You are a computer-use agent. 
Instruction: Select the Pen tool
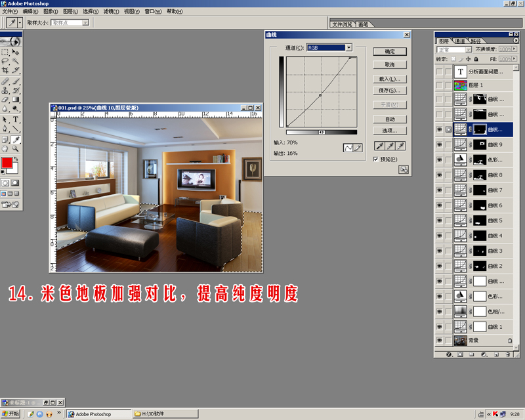5,129
